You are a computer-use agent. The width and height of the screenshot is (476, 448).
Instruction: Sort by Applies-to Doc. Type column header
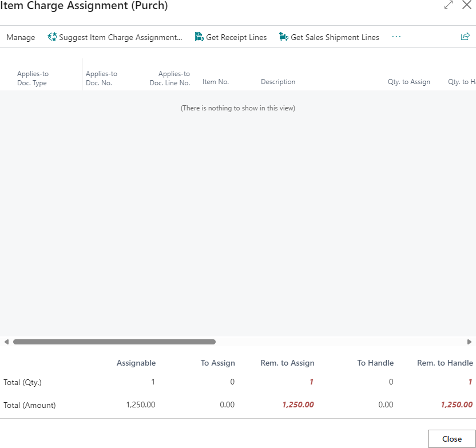33,78
